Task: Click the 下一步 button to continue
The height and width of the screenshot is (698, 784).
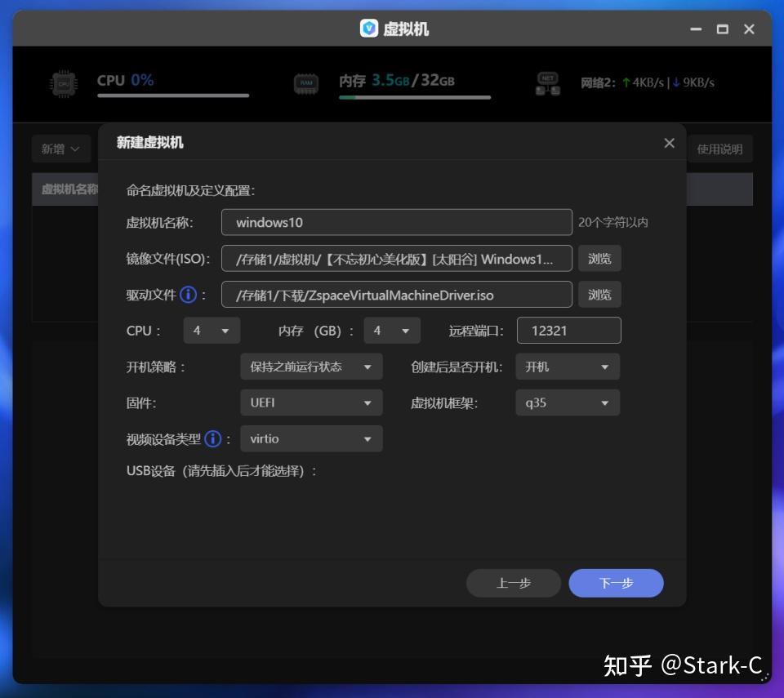Action: [616, 583]
